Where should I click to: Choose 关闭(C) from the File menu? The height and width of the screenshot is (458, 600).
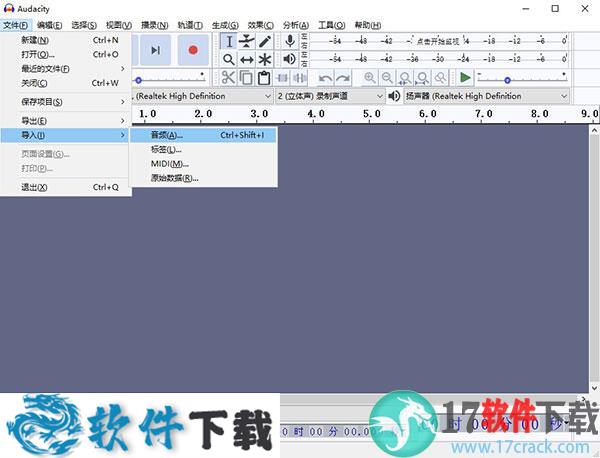[66, 83]
